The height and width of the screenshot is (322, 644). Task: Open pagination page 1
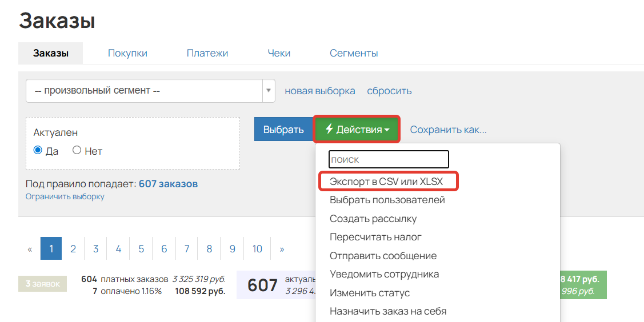point(51,248)
